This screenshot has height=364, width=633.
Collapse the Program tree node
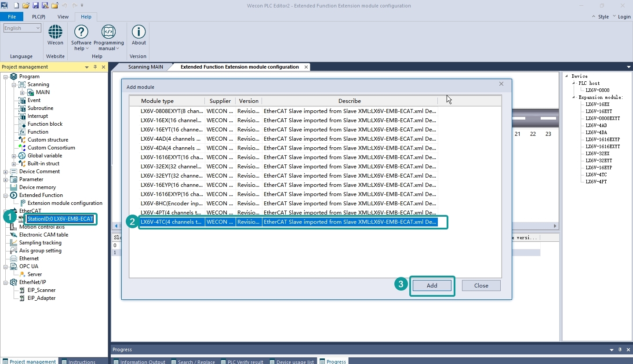[5, 76]
